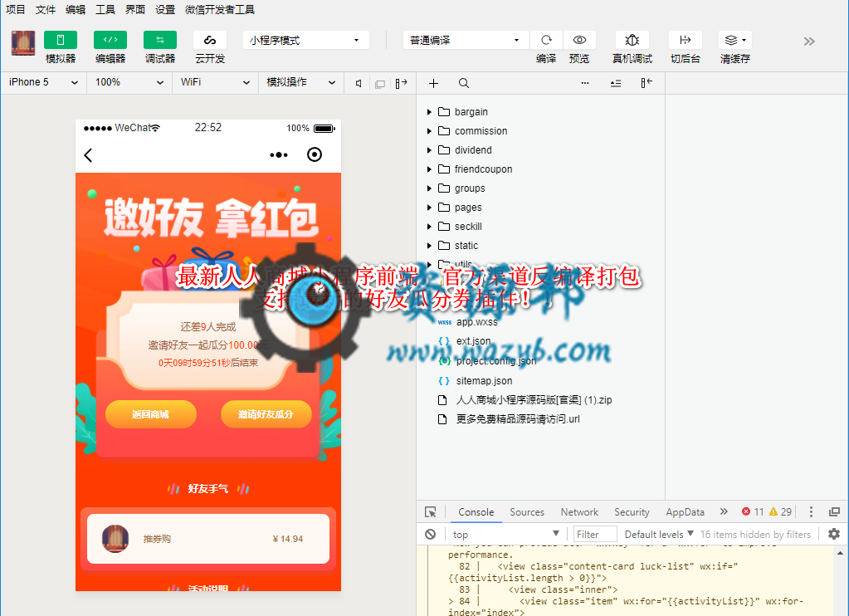Click the preview (预览) eye icon
The image size is (849, 616).
click(579, 40)
